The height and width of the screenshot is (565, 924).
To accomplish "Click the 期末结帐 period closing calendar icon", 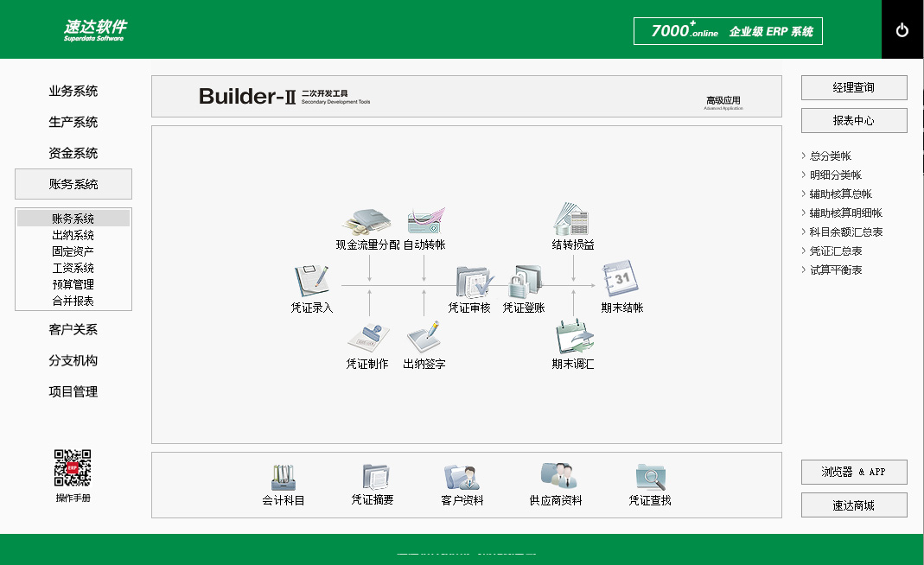I will (x=621, y=281).
